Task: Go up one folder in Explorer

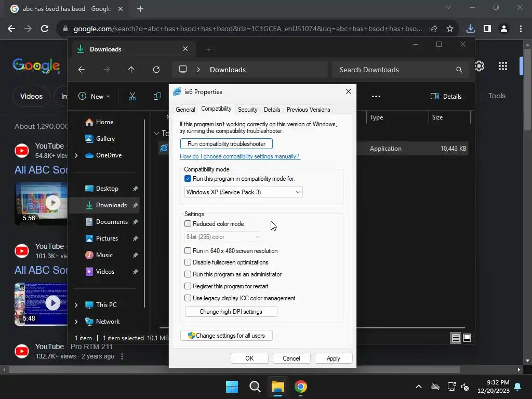Action: [x=131, y=70]
